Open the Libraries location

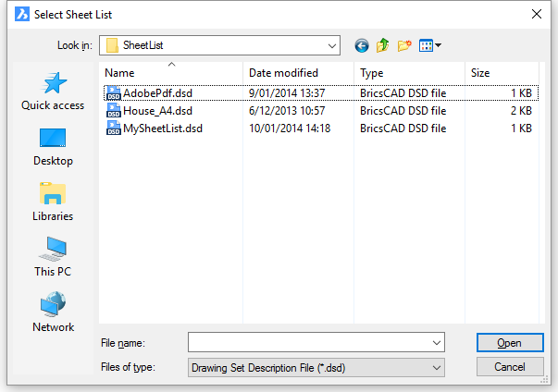tap(53, 202)
